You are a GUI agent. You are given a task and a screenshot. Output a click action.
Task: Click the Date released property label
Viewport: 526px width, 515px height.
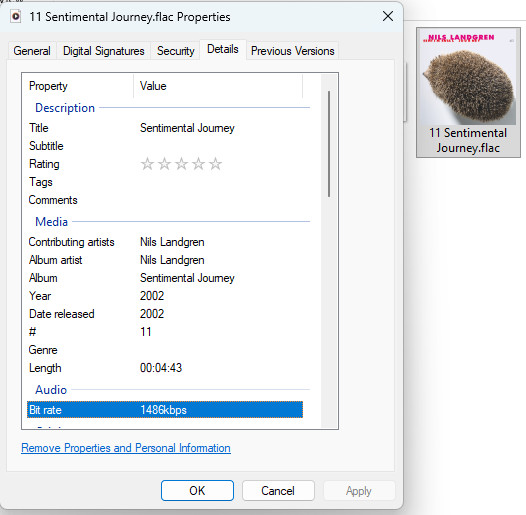(62, 314)
